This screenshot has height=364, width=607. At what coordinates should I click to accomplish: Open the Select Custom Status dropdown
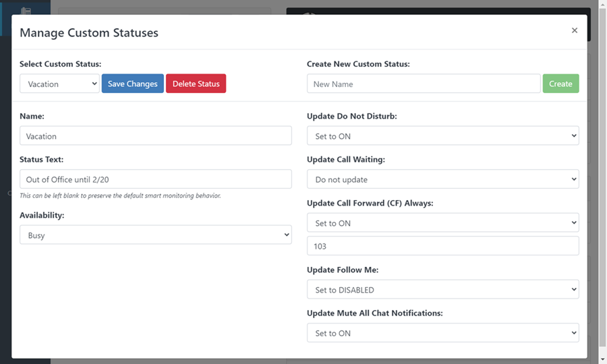59,84
